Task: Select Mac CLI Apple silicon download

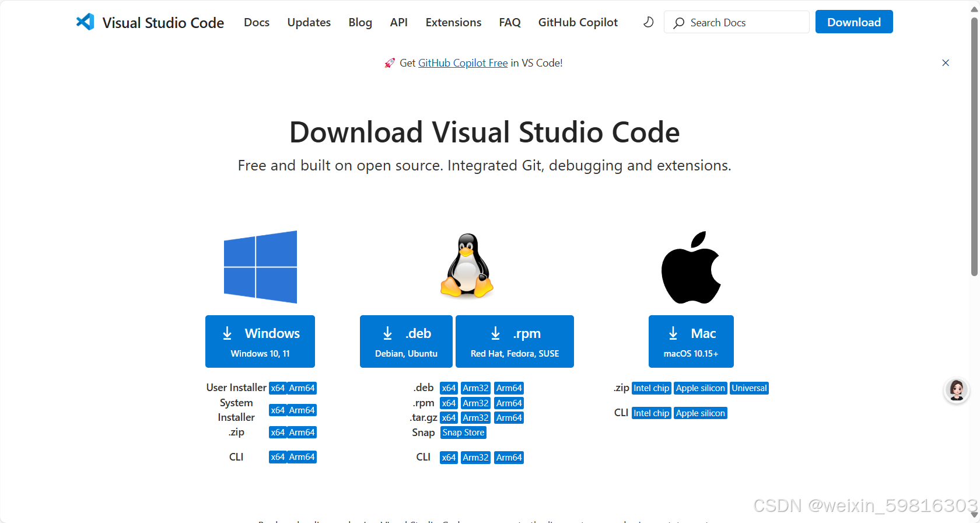Action: [x=701, y=413]
